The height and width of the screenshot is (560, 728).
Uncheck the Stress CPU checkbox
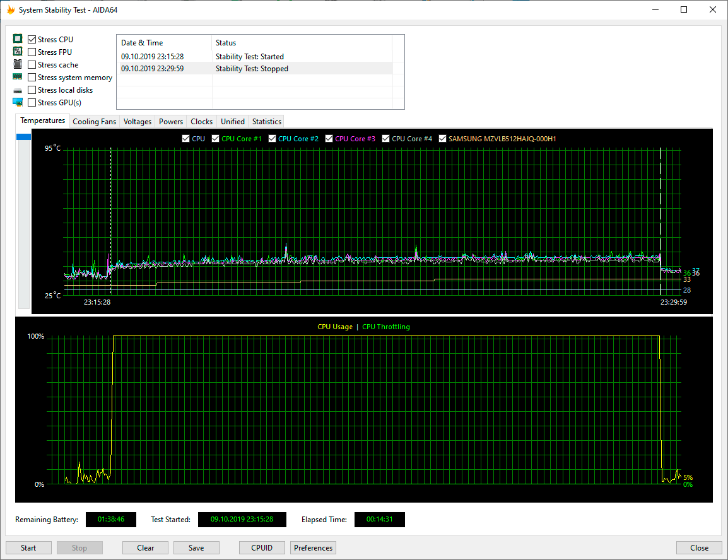[32, 40]
